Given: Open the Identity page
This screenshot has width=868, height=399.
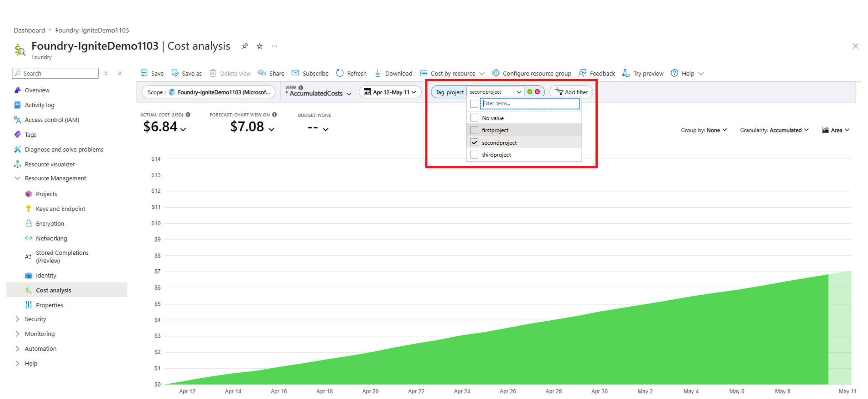Looking at the screenshot, I should click(46, 275).
